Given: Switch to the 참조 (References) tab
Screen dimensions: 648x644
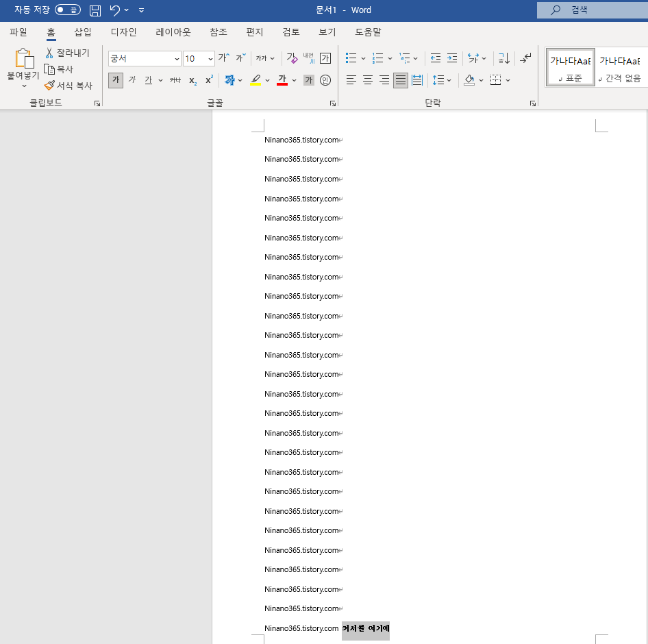Looking at the screenshot, I should tap(219, 32).
